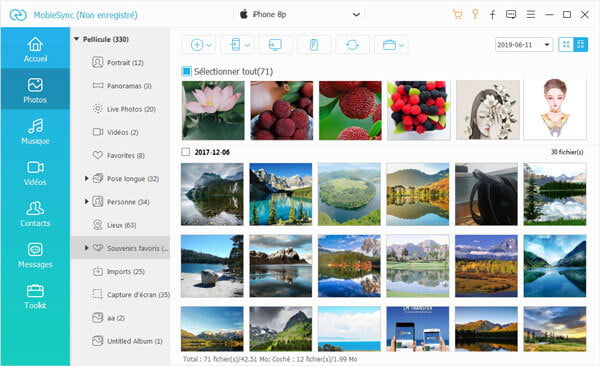Open the Musique tab in sidebar
The image size is (600, 366).
[x=35, y=131]
